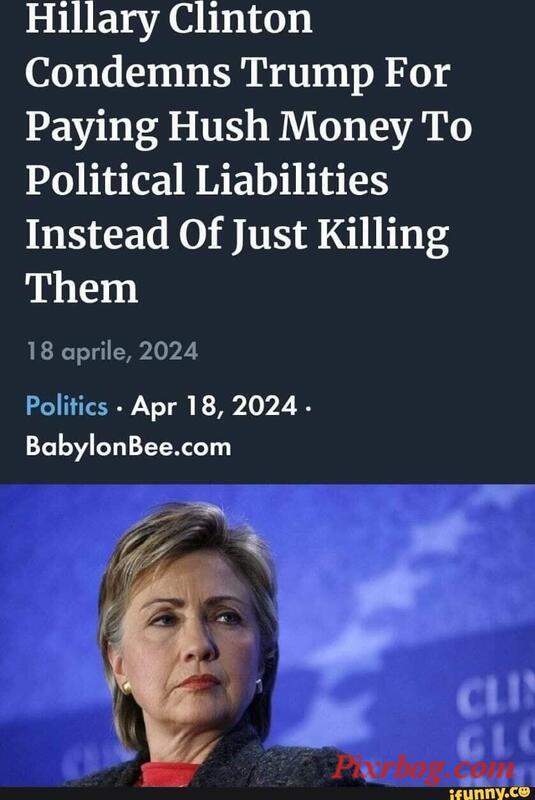Click the word Them ending the headline
535x800 pixels.
click(x=82, y=287)
